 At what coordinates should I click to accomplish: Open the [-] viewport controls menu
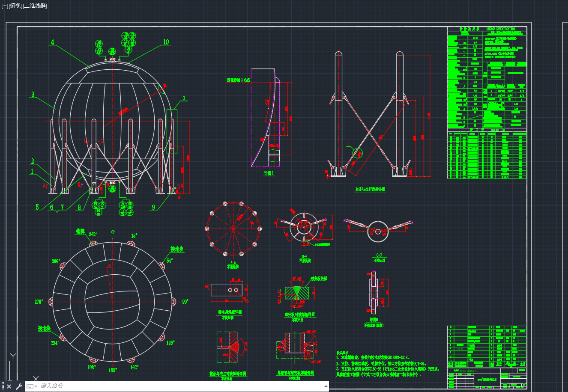tap(5, 6)
